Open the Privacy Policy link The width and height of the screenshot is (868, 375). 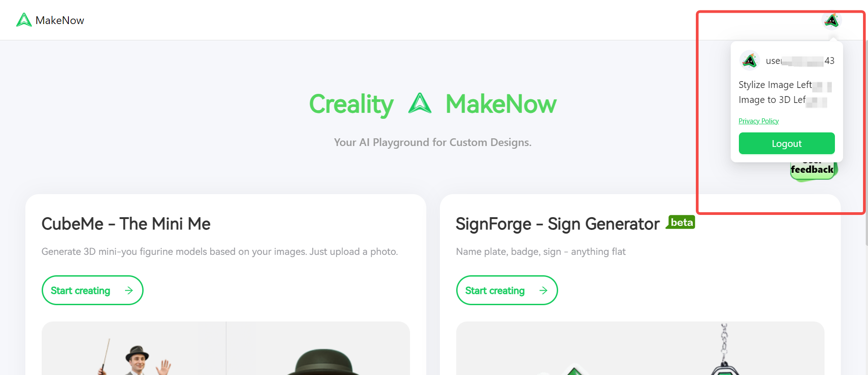[x=758, y=121]
